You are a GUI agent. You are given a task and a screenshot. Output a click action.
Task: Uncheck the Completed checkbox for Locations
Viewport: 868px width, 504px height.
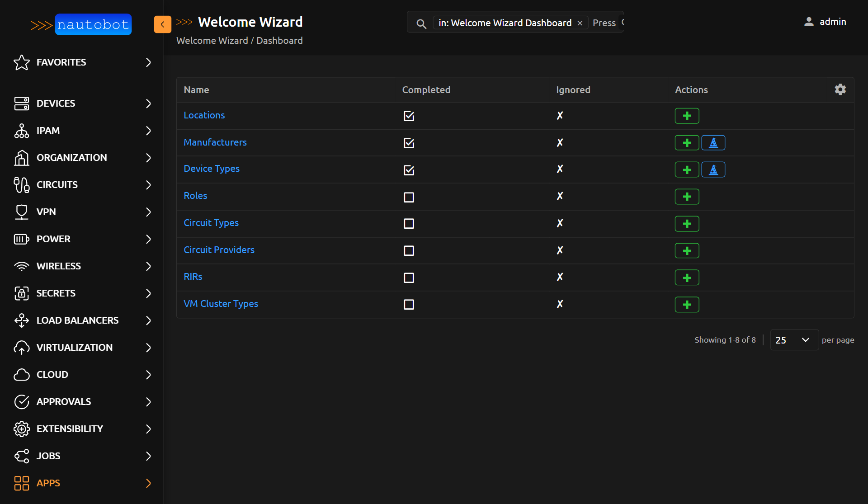pyautogui.click(x=409, y=116)
